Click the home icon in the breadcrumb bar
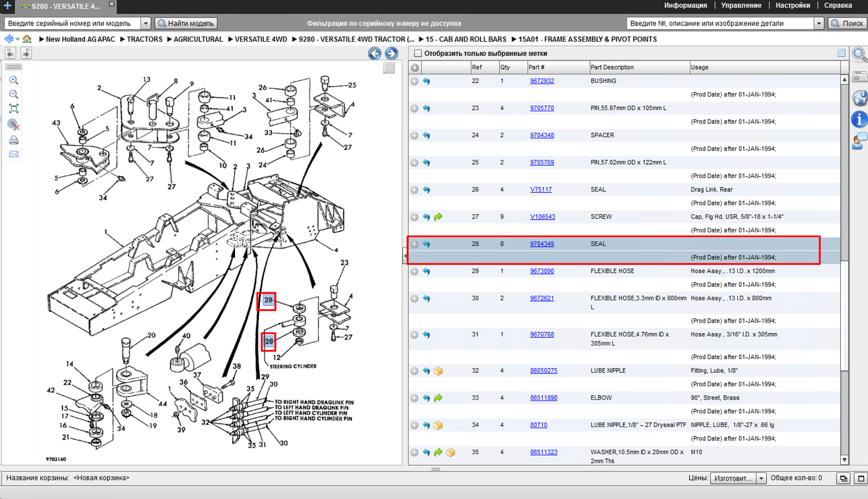 pos(27,39)
